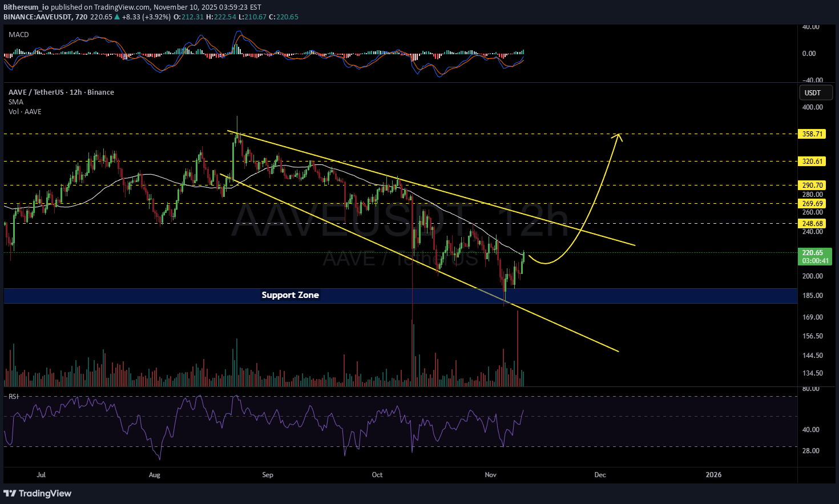
Task: Click the Nov label on time axis
Action: pyautogui.click(x=490, y=475)
